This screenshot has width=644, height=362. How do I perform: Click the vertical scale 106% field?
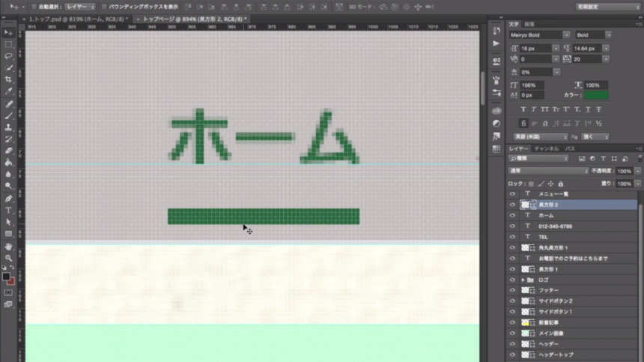point(532,85)
